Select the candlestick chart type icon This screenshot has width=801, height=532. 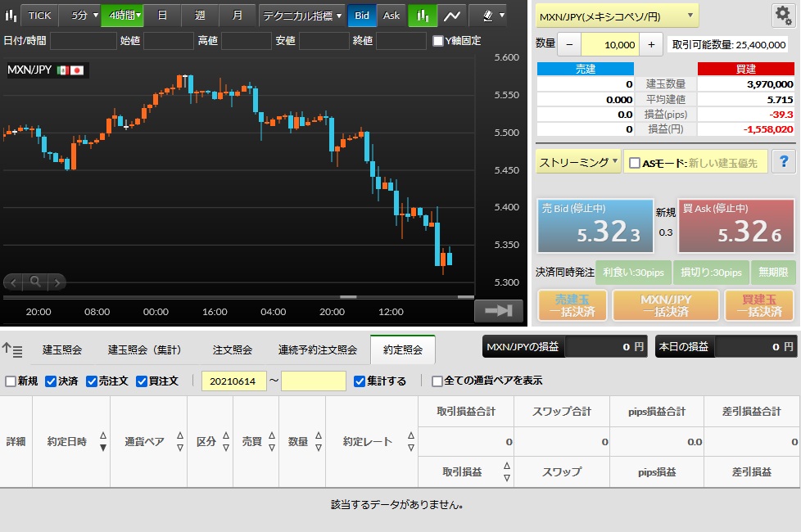(x=423, y=16)
